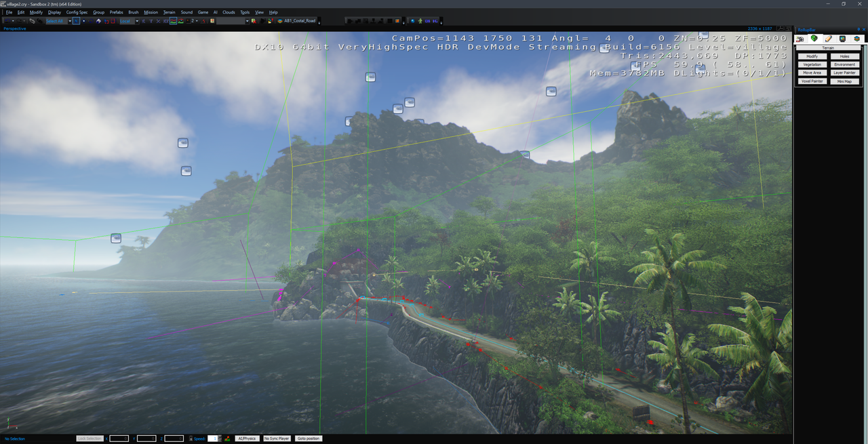Open the Tools menu
This screenshot has width=868, height=444.
pyautogui.click(x=245, y=12)
